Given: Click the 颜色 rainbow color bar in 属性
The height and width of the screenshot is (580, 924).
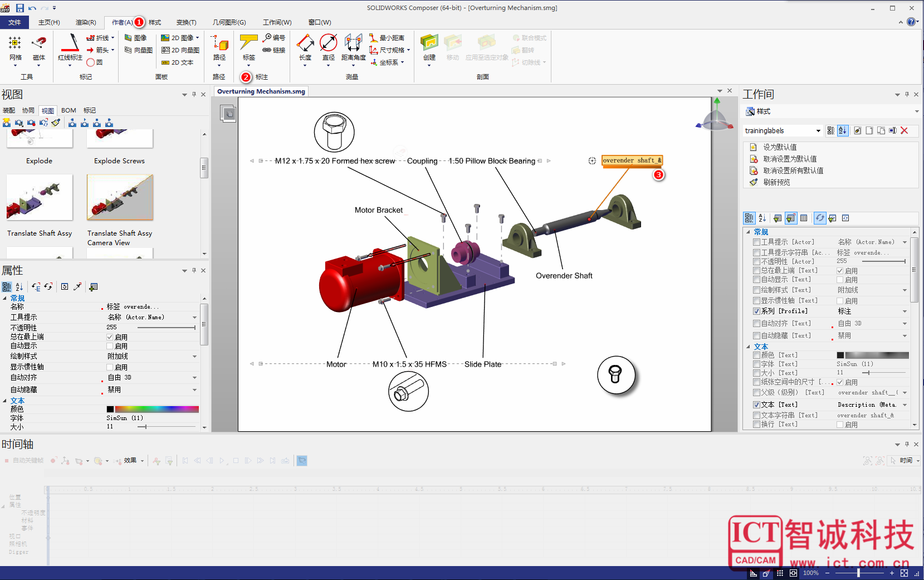Looking at the screenshot, I should 157,410.
